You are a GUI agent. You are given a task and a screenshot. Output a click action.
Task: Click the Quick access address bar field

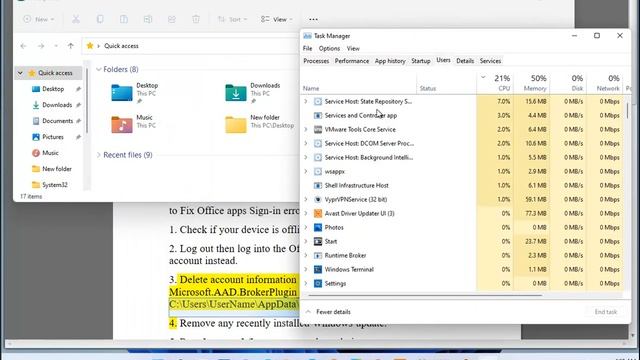click(x=192, y=46)
